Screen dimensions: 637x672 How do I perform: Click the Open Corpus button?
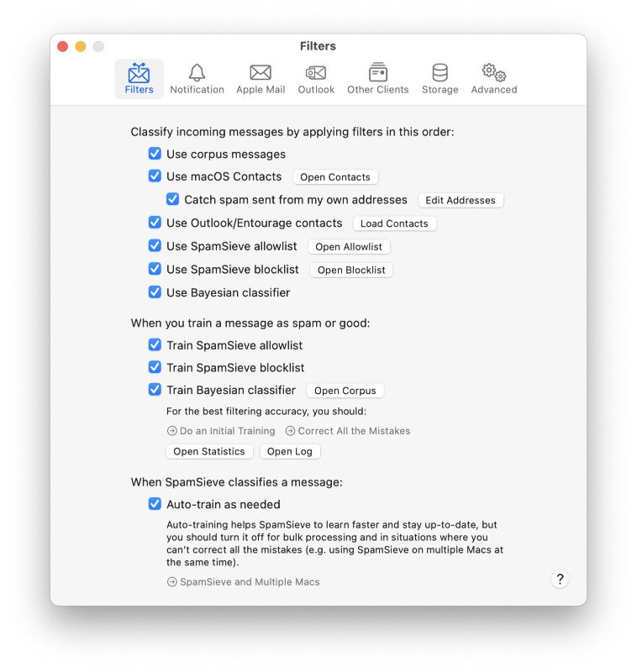345,391
